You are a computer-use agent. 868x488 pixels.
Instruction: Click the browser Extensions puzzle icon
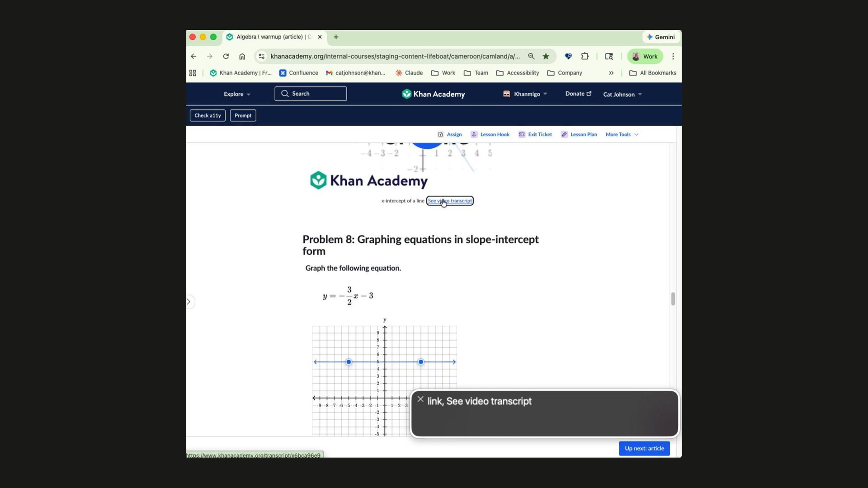585,56
